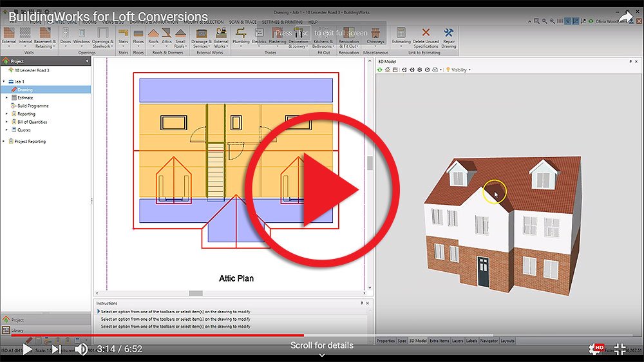Click the large red play button
This screenshot has width=644, height=362.
point(322,189)
